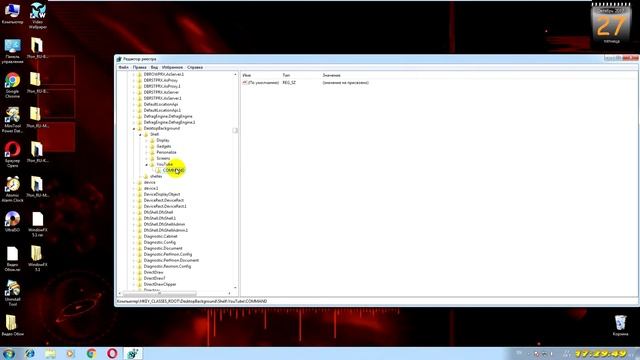Image resolution: width=640 pixels, height=360 pixels.
Task: Launch MiniTool Power Data desktop shortcut
Action: (12, 120)
